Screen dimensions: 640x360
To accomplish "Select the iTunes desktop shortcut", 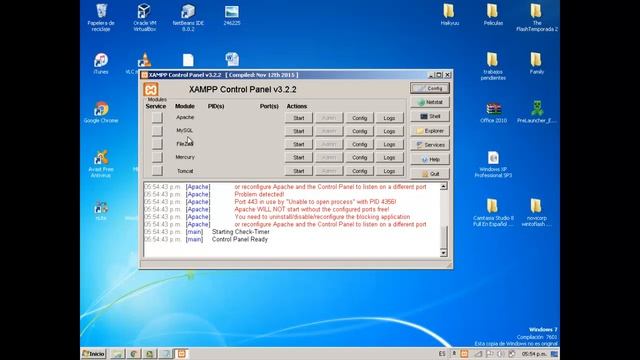I will click(x=101, y=63).
